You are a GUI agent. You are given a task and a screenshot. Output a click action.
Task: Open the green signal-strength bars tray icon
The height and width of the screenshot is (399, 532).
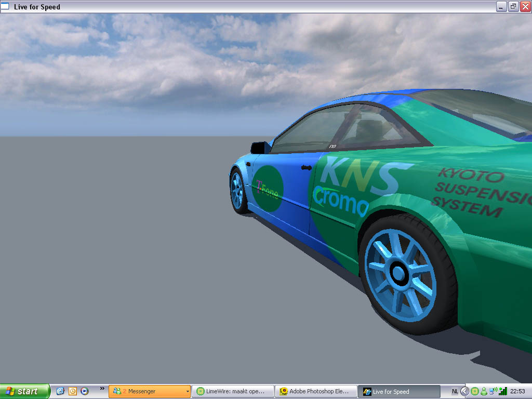tap(503, 391)
